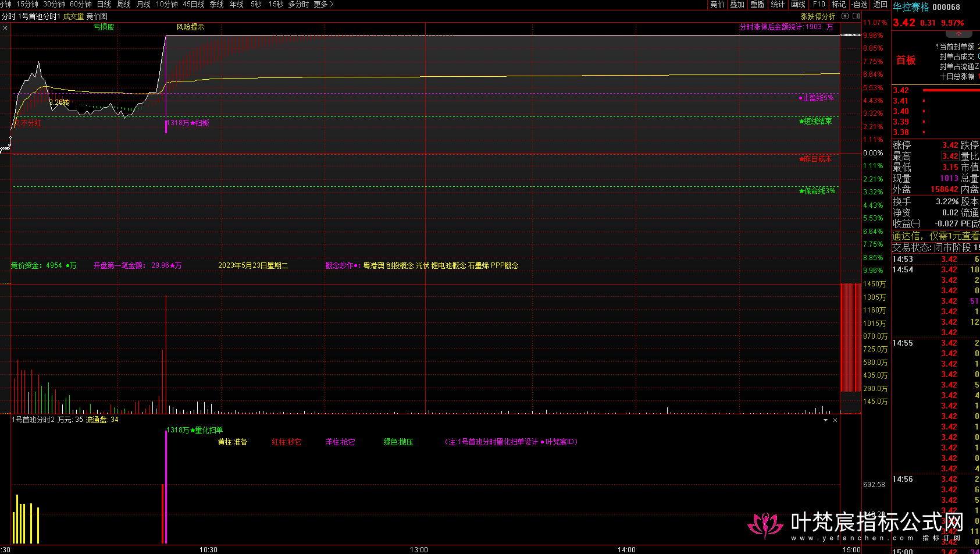Click the 外盘 value 158642

(945, 189)
